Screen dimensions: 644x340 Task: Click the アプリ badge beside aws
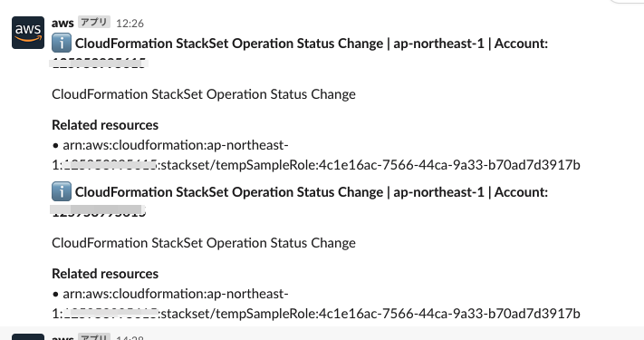[x=94, y=22]
